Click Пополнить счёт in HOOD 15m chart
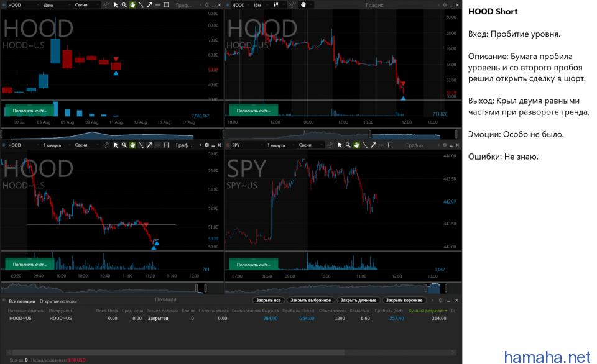The width and height of the screenshot is (597, 364). (253, 111)
